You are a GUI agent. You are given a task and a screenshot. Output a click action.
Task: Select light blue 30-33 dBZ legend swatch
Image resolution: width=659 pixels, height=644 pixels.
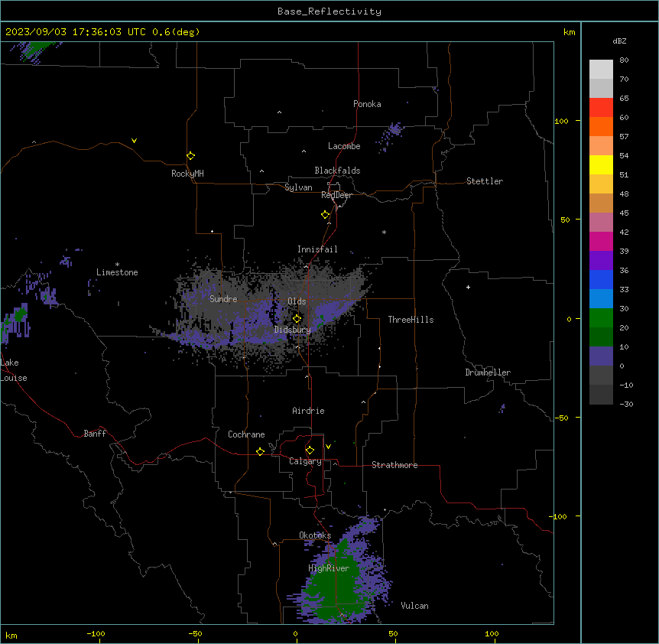tap(601, 299)
